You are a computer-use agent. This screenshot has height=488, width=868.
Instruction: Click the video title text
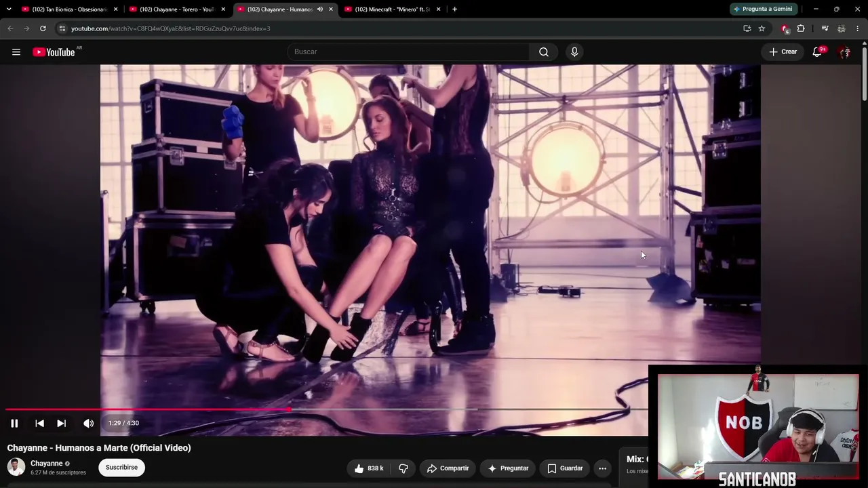99,448
